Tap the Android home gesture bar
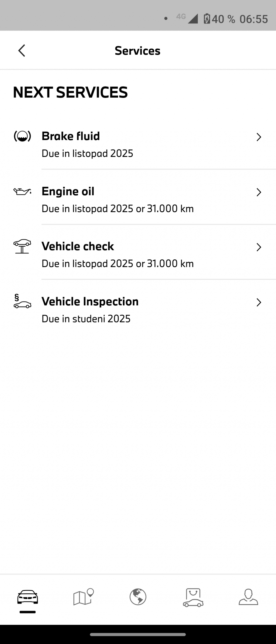276x644 pixels. (x=138, y=635)
